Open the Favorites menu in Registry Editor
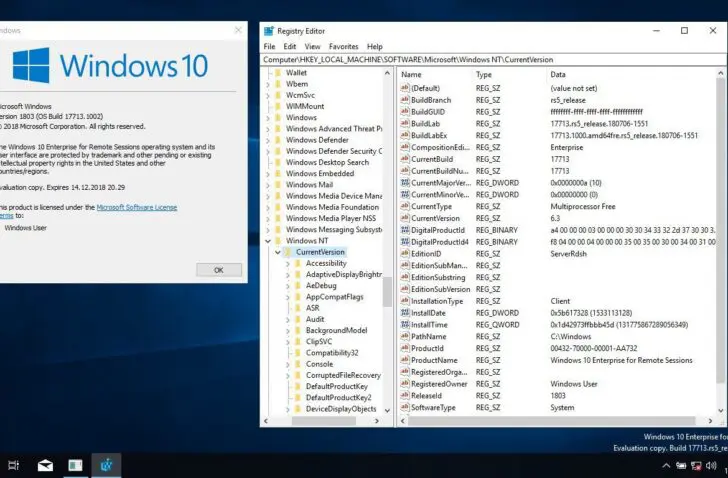Image resolution: width=728 pixels, height=478 pixels. 344,46
